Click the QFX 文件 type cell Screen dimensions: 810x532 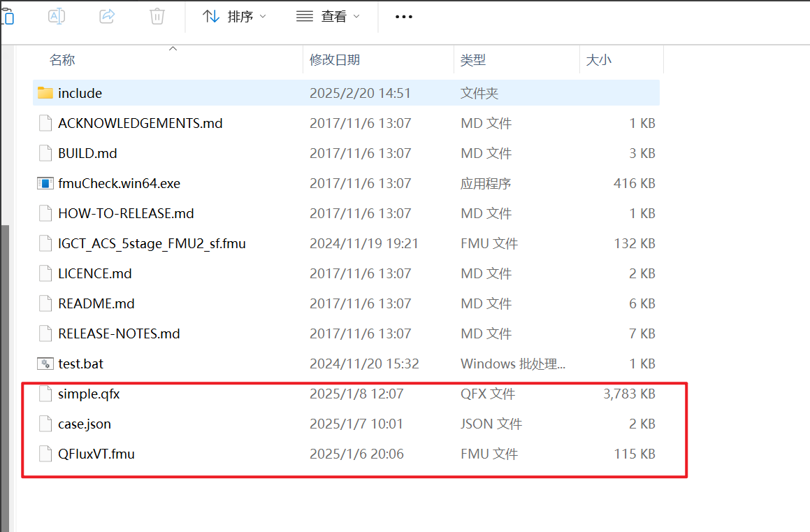(488, 394)
